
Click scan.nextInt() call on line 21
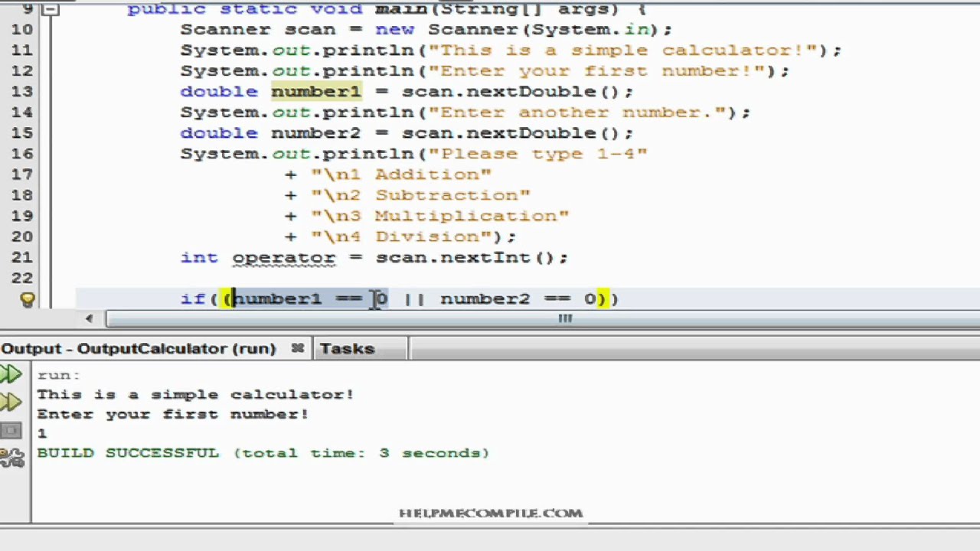pyautogui.click(x=465, y=257)
